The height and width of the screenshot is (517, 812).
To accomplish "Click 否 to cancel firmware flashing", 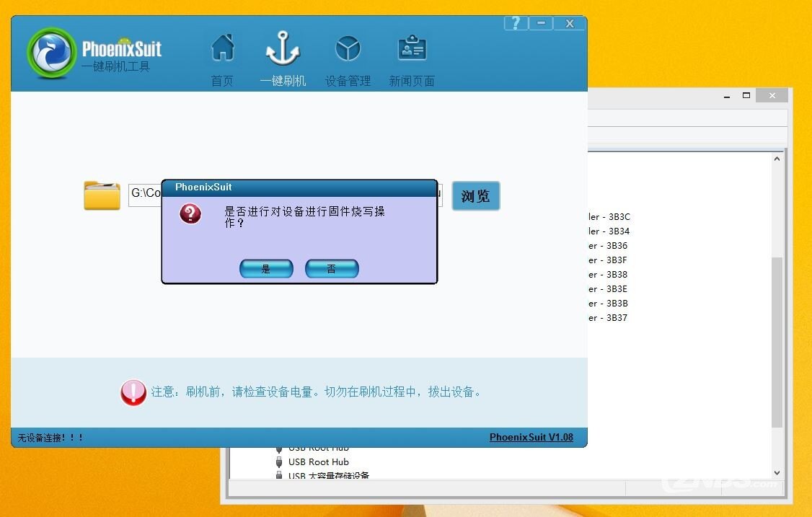I will (x=332, y=269).
